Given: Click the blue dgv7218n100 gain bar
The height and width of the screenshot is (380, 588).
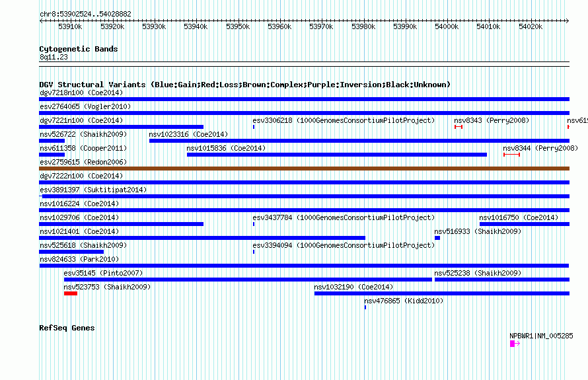Looking at the screenshot, I should tap(304, 99).
